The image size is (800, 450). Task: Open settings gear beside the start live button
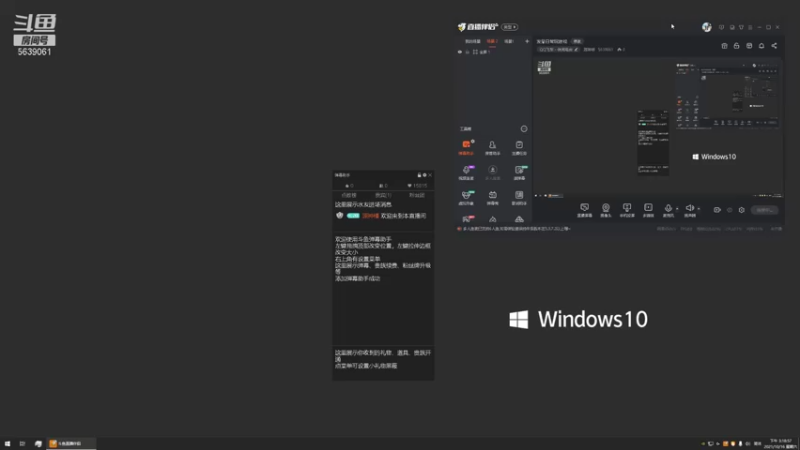pos(742,210)
